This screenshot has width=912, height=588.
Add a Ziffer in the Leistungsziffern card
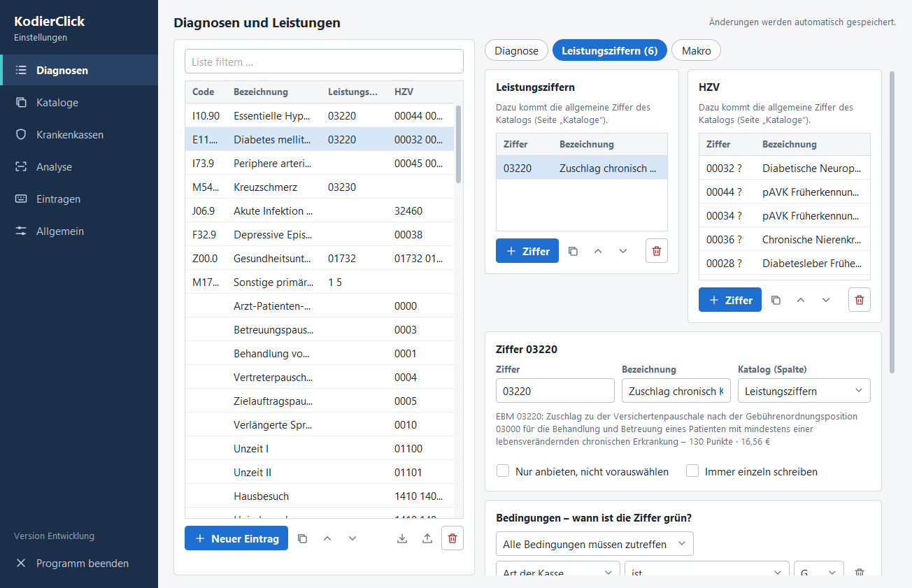pyautogui.click(x=527, y=251)
